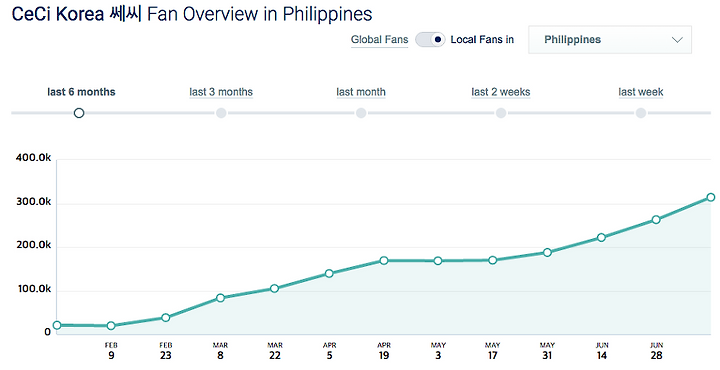Click the JUN 28 x-axis date label
720x370 pixels.
tap(657, 351)
